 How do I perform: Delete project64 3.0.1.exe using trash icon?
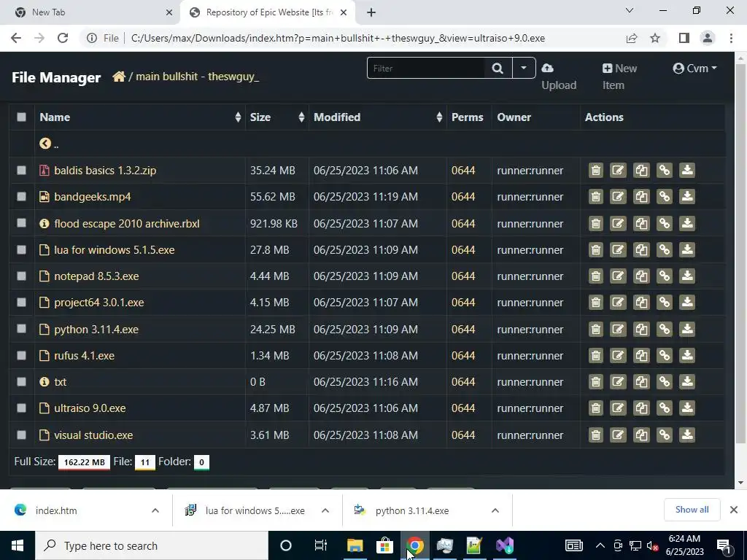coord(595,303)
